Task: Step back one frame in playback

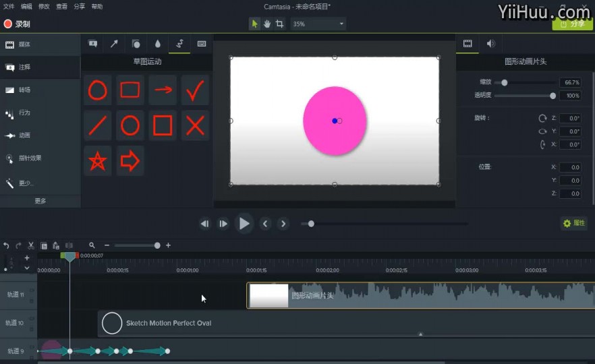Action: click(204, 224)
